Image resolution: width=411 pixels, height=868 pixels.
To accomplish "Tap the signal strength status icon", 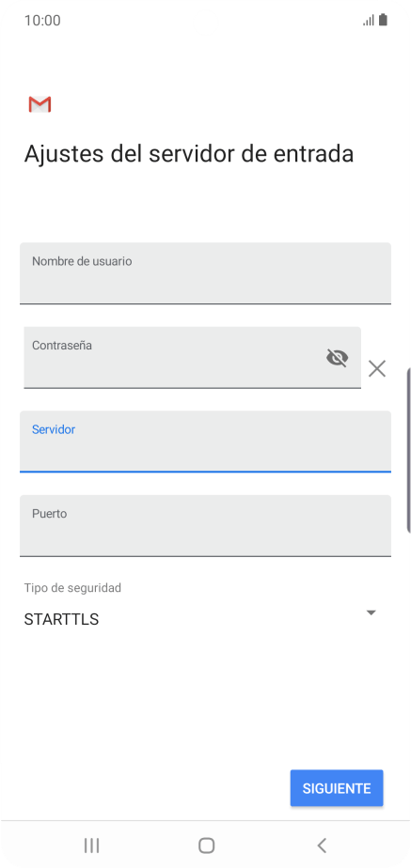I will coord(369,21).
